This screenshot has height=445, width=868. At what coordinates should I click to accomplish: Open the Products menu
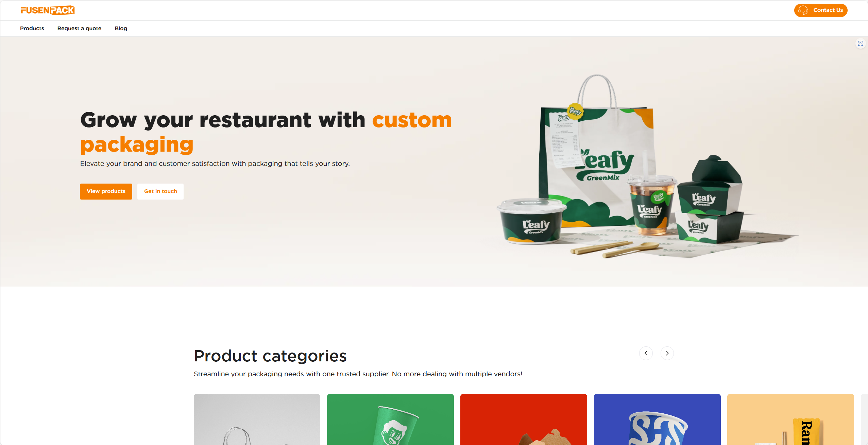click(x=32, y=29)
